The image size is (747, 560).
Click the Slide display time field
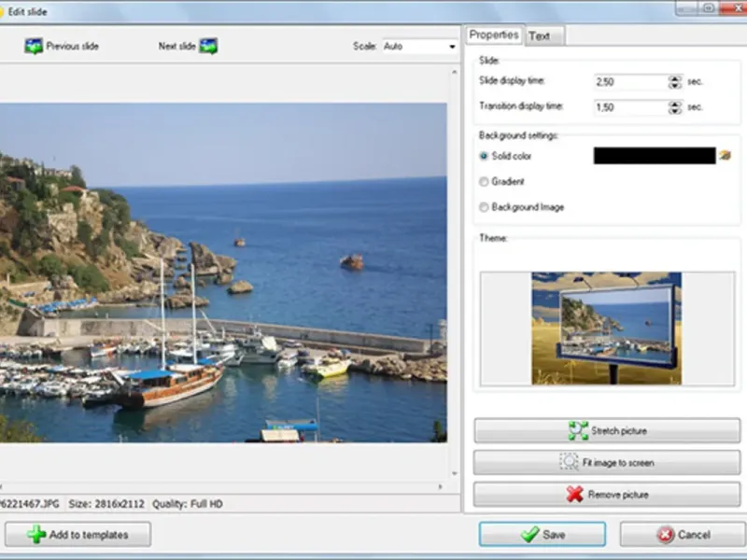pyautogui.click(x=630, y=82)
